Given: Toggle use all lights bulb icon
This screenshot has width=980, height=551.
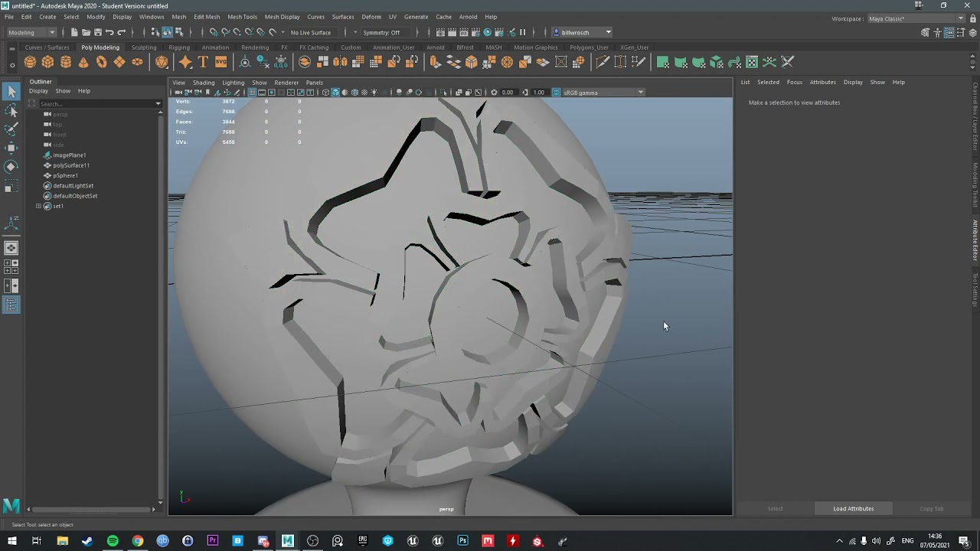Looking at the screenshot, I should (x=374, y=93).
